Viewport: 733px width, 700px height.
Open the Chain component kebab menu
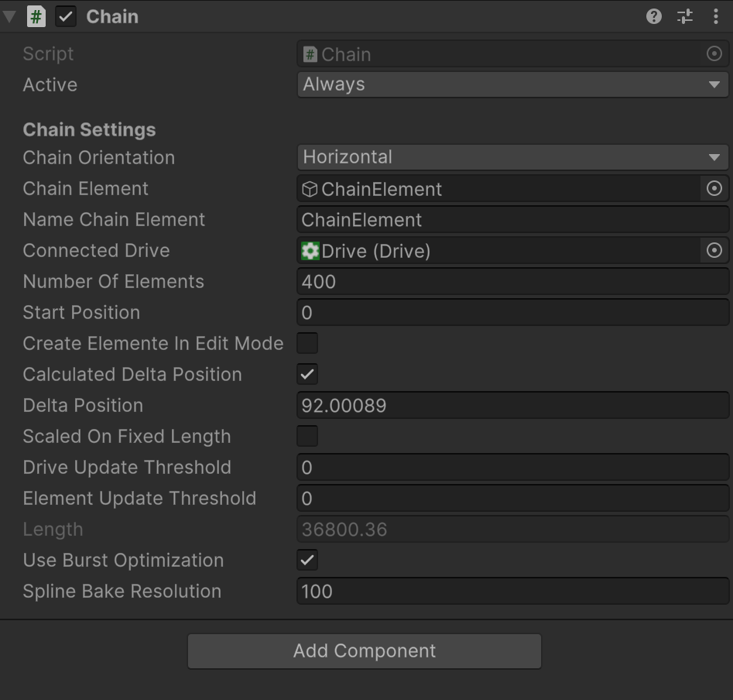[715, 16]
